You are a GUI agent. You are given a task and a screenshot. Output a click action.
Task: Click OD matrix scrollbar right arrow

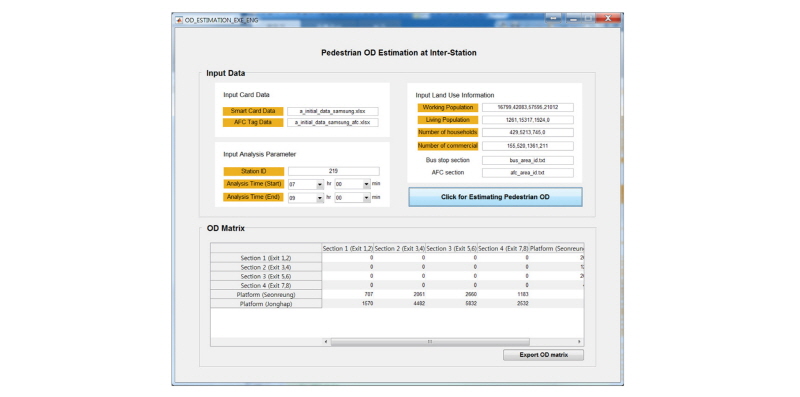(x=579, y=341)
